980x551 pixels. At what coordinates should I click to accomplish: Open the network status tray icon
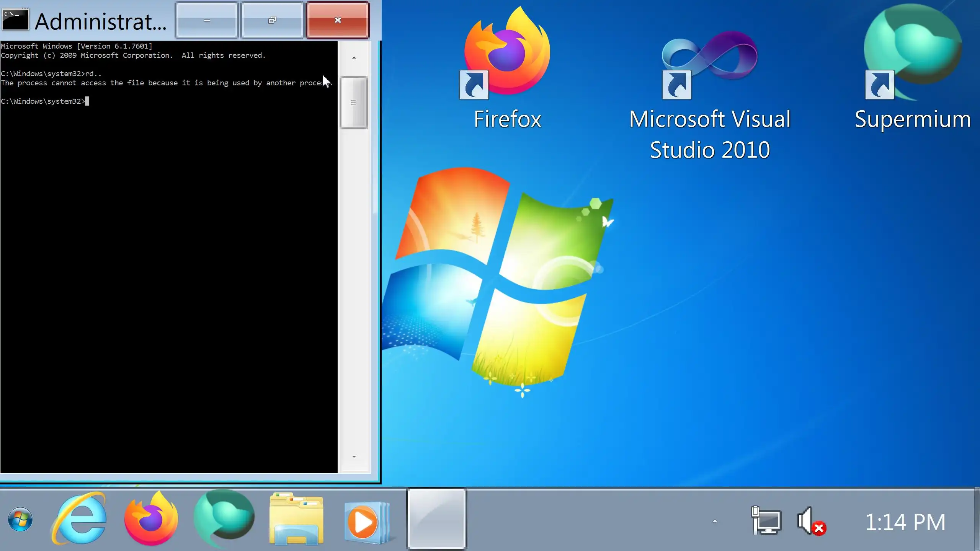click(x=766, y=521)
